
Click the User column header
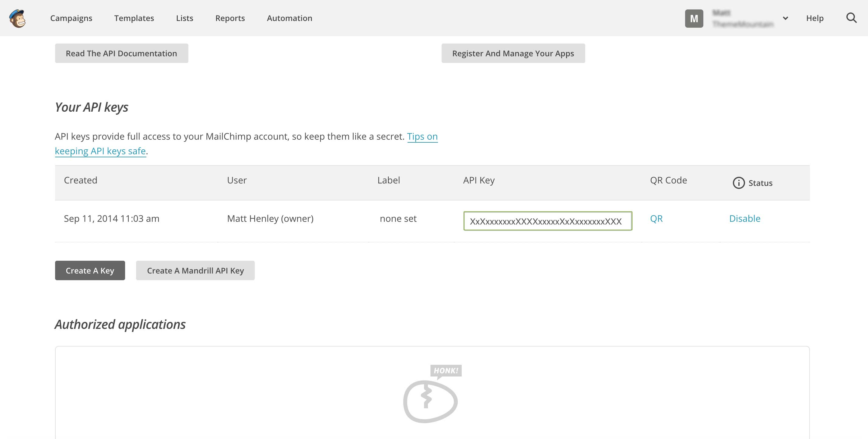pos(237,180)
